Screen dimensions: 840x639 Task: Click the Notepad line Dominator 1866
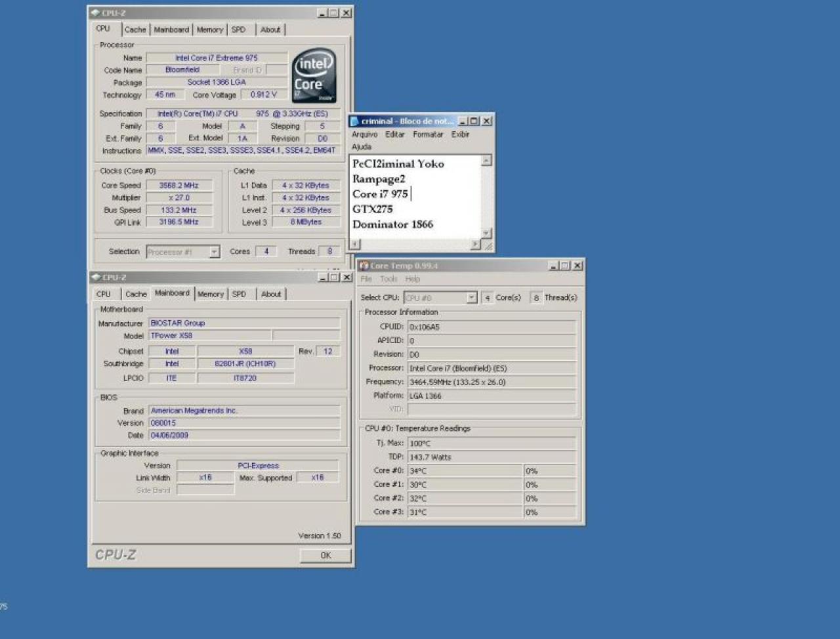[392, 224]
